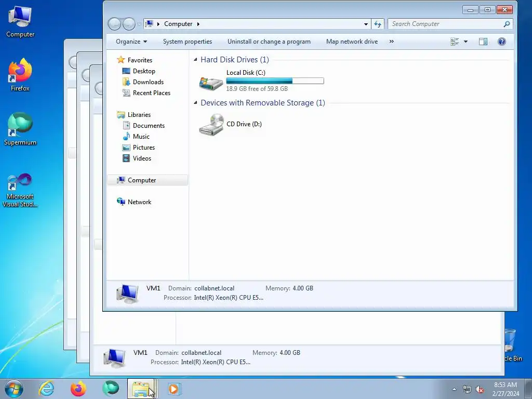The width and height of the screenshot is (532, 399).
Task: Launch Internet Explorer from the taskbar
Action: coord(46,389)
